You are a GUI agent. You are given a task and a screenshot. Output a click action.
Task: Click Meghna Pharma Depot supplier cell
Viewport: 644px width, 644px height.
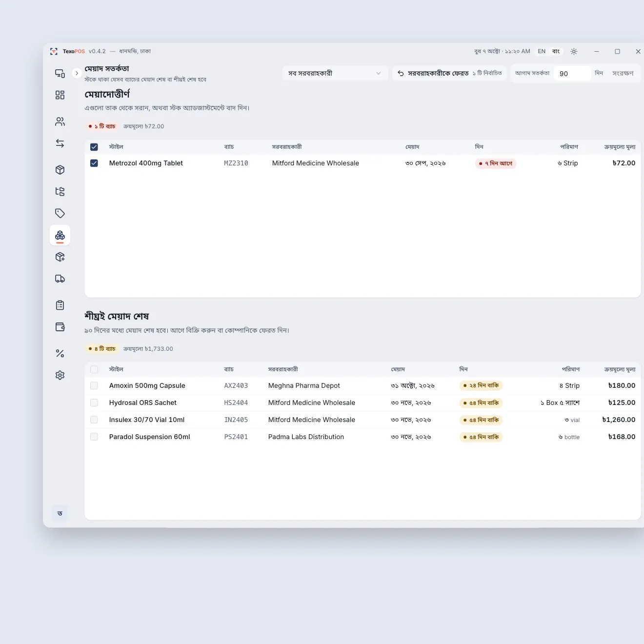304,385
